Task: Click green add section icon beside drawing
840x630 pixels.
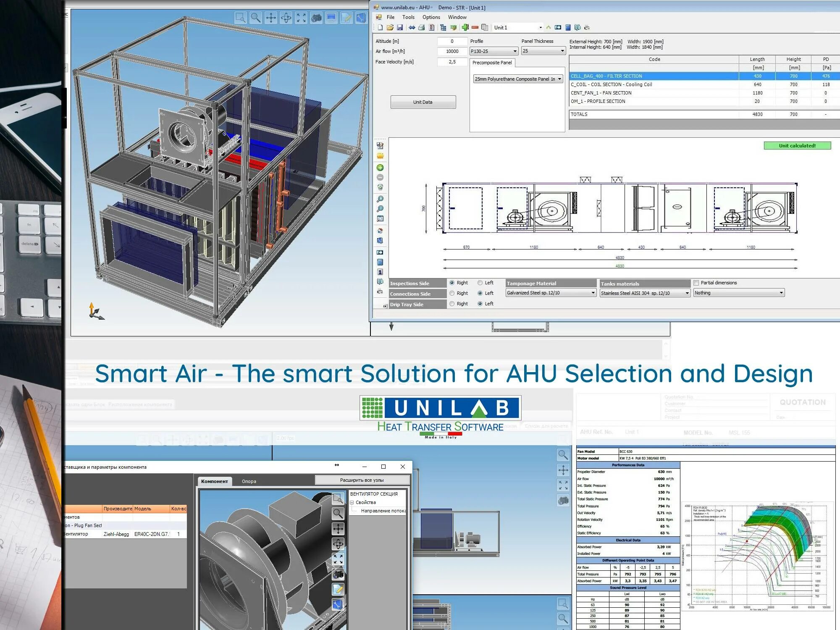Action: (380, 168)
